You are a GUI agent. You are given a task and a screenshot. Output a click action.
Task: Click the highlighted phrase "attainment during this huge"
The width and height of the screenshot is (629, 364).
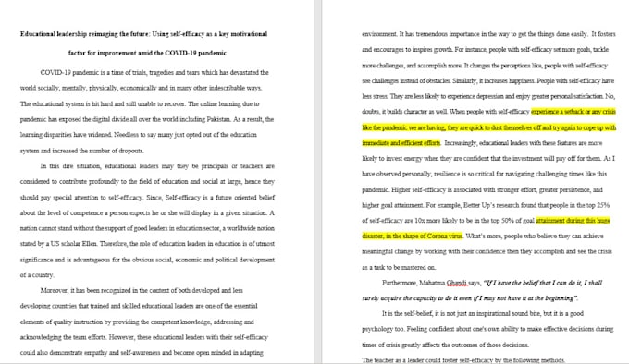coord(573,220)
